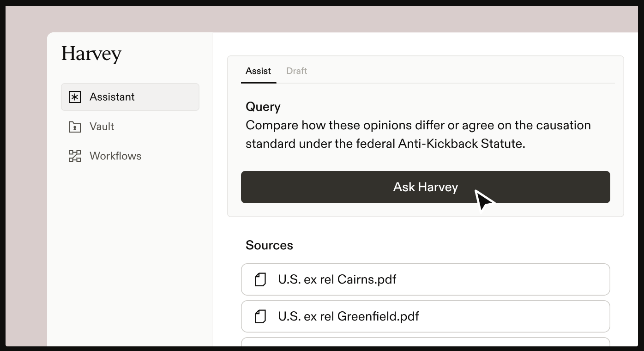Click the document icon for Greenfield.pdf
This screenshot has height=351, width=644.
[260, 316]
